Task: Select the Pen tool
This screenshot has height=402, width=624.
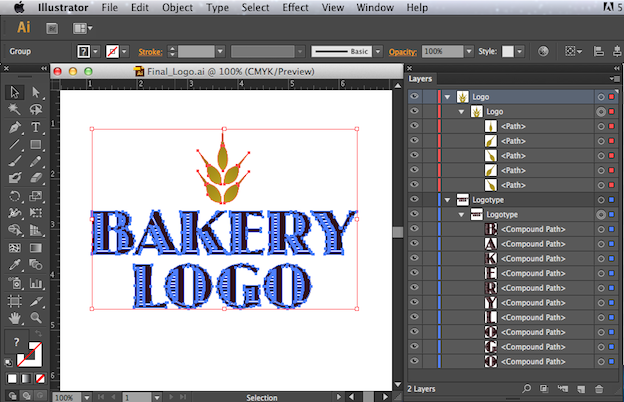Action: tap(15, 127)
